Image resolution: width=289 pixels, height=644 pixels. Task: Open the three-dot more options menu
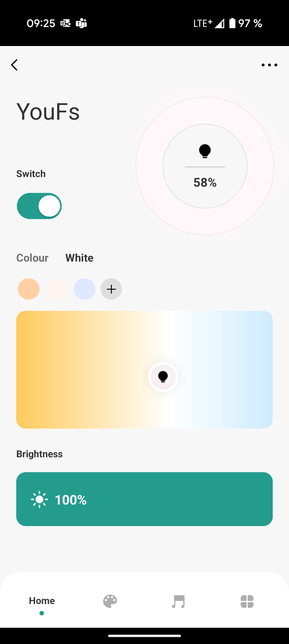[269, 65]
